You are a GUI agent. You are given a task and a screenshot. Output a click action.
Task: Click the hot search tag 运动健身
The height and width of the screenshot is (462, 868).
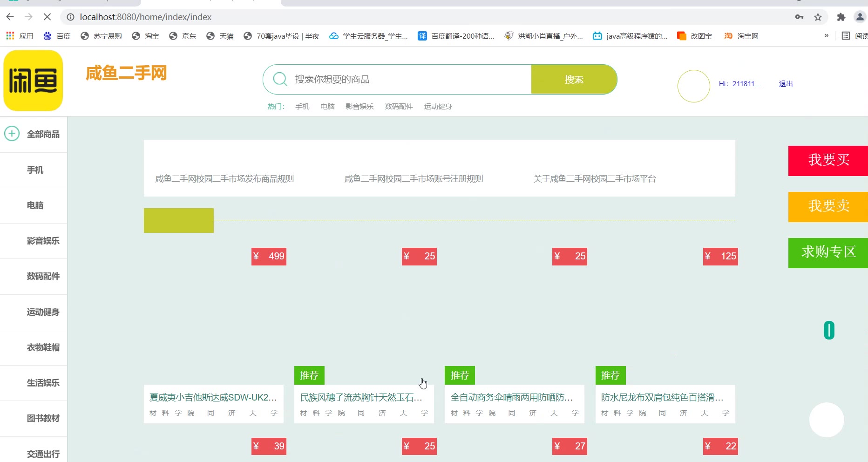pyautogui.click(x=438, y=107)
